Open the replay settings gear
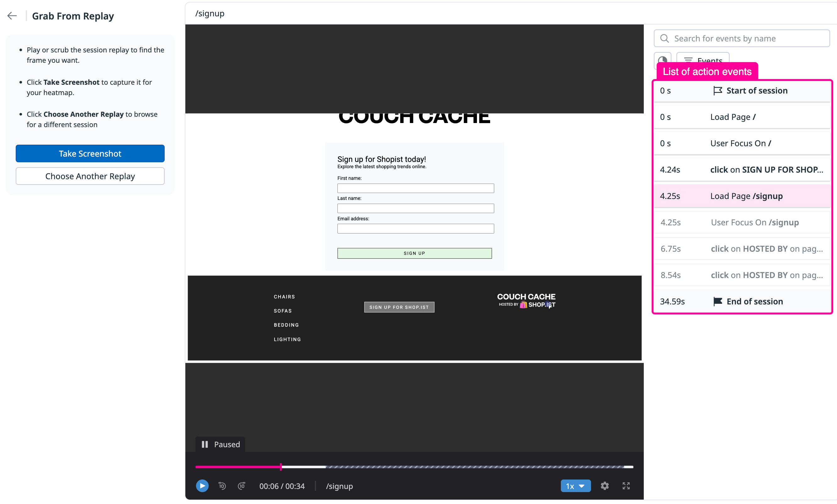Image resolution: width=837 pixels, height=504 pixels. (604, 486)
